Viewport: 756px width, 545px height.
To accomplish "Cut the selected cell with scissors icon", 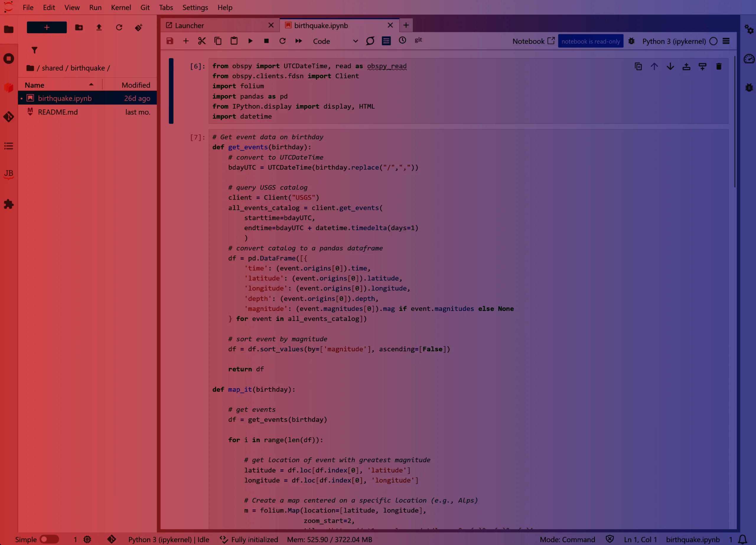I will 202,41.
